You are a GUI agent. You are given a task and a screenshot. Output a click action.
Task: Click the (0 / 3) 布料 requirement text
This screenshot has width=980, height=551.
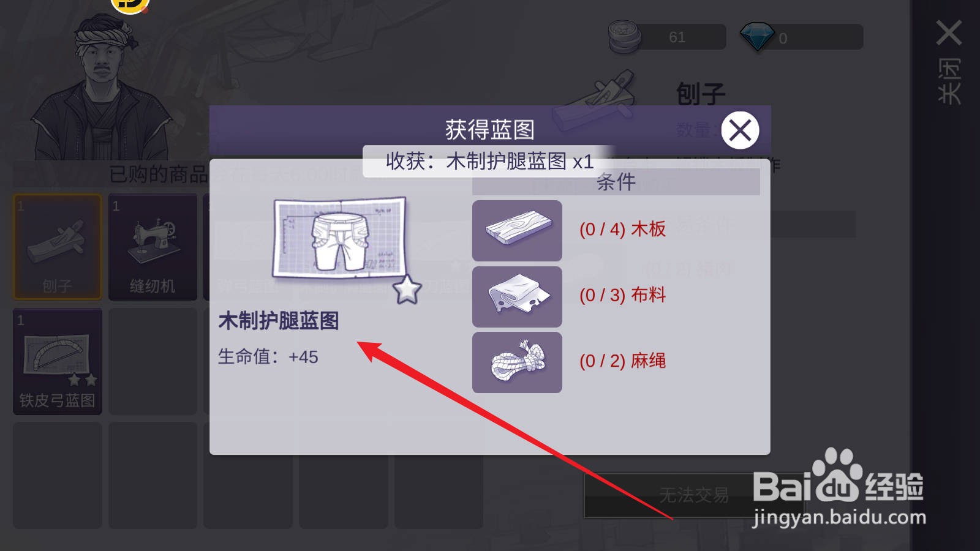[622, 295]
